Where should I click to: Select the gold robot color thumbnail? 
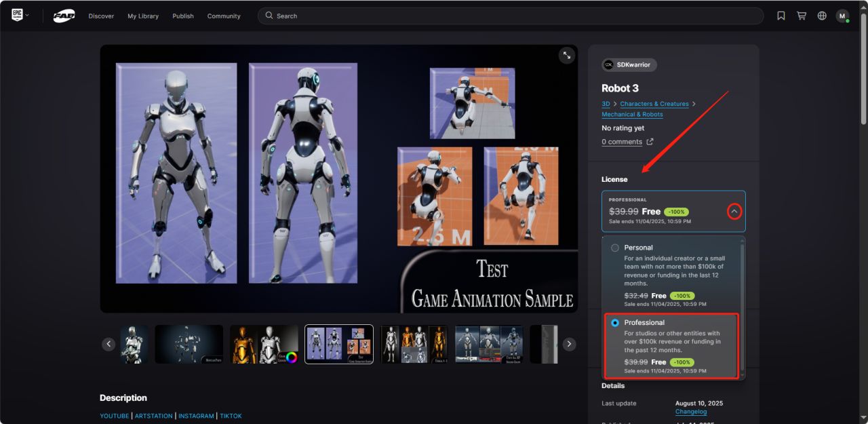264,344
